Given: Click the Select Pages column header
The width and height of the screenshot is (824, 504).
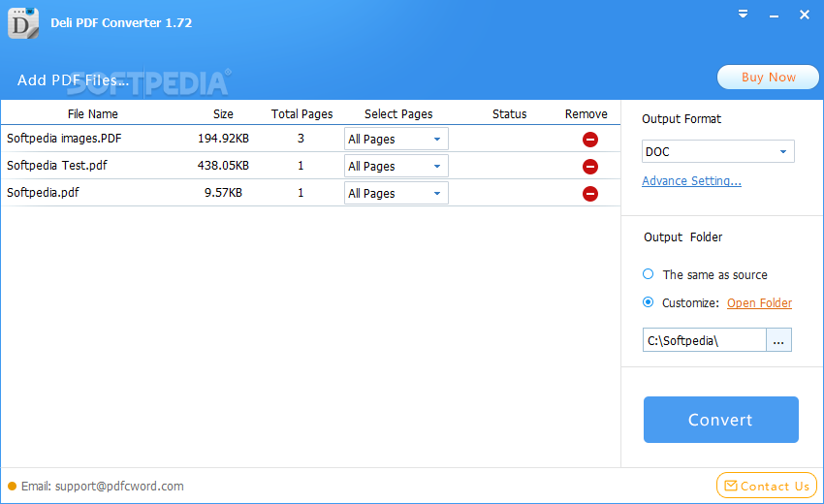Looking at the screenshot, I should [x=398, y=114].
